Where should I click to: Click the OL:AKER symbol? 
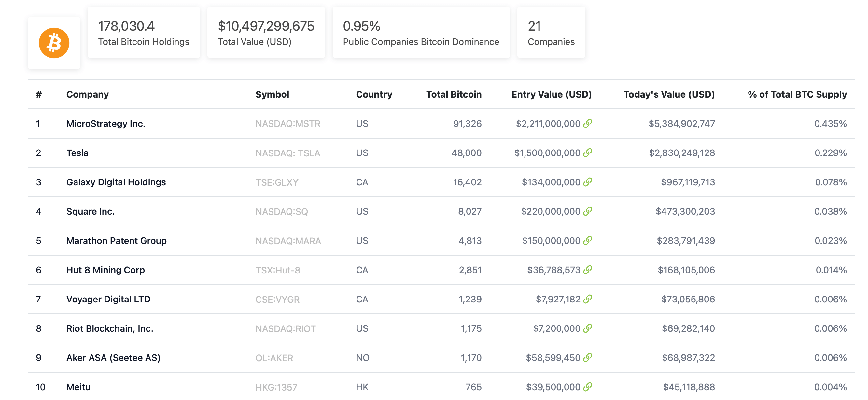[x=274, y=358]
